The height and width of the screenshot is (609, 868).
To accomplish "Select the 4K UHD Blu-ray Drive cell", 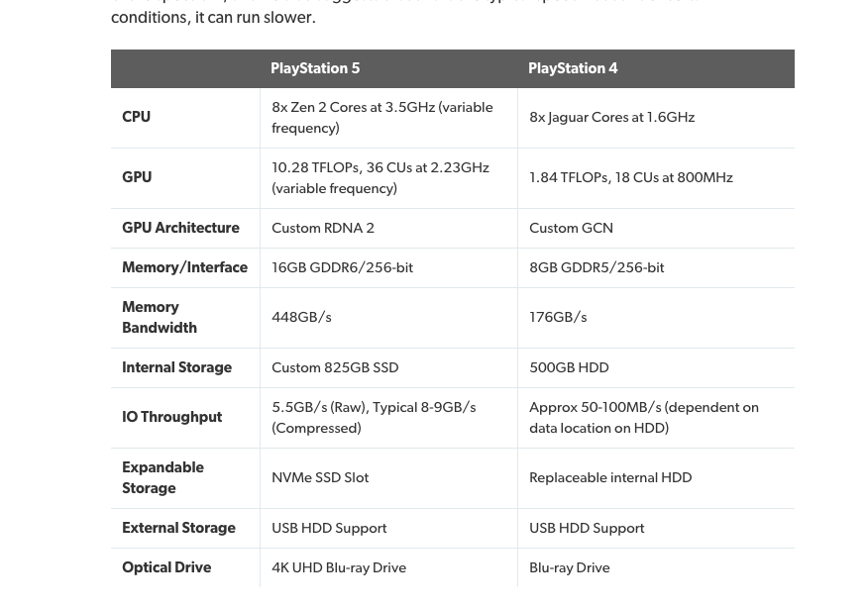I will [339, 567].
